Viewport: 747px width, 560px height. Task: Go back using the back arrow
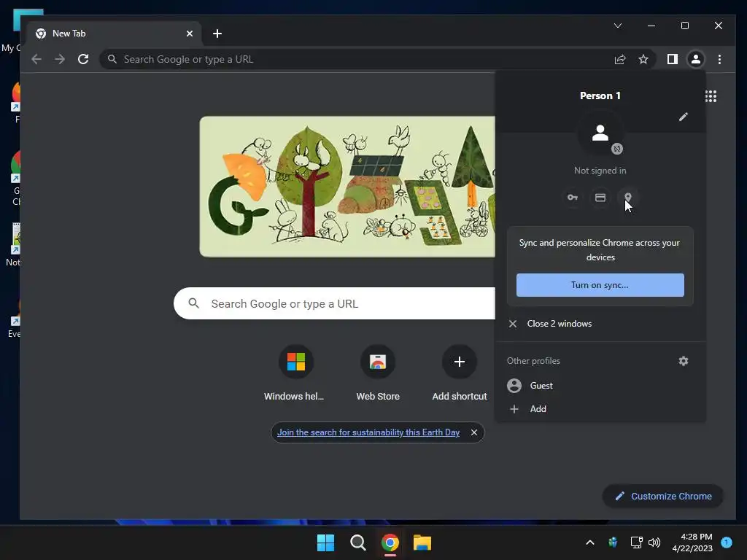tap(36, 59)
